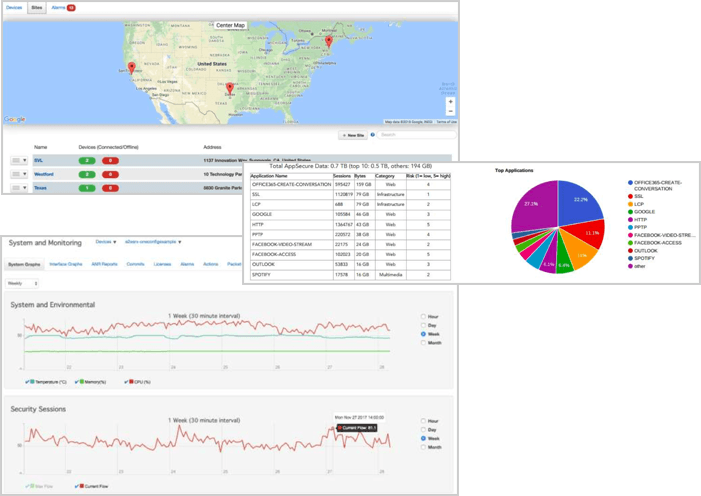Viewport: 701px width, 496px height.
Task: Open the Devices dropdown in System and Monitoring
Action: (x=106, y=242)
